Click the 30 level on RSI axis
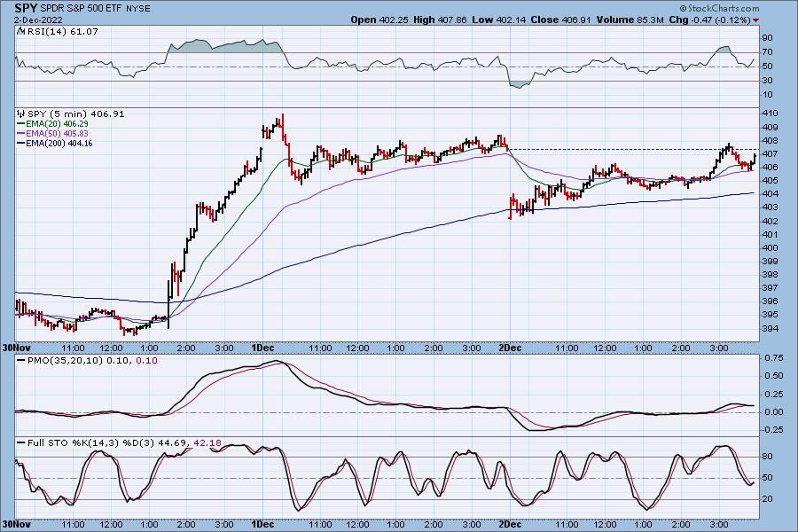The width and height of the screenshot is (798, 532). tap(768, 81)
